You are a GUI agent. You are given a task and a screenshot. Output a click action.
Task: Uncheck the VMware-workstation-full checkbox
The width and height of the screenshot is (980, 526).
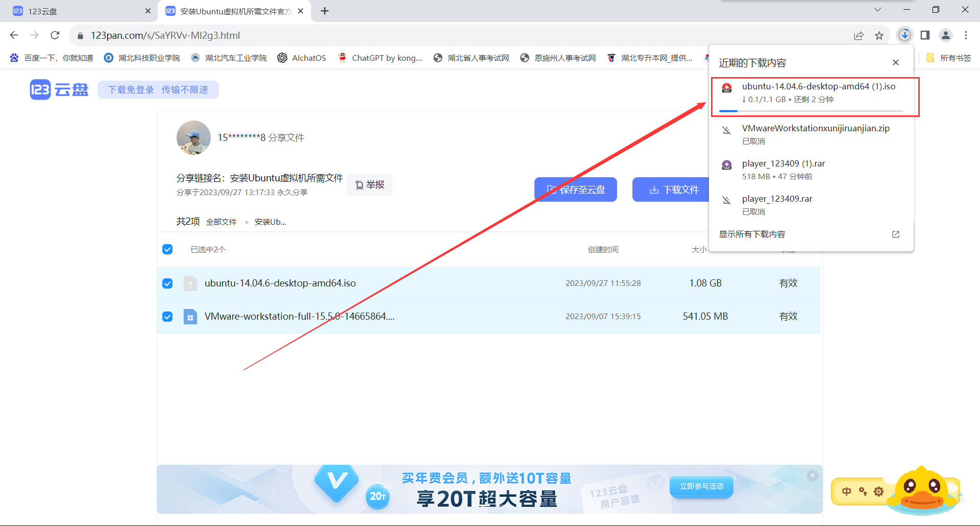point(167,317)
